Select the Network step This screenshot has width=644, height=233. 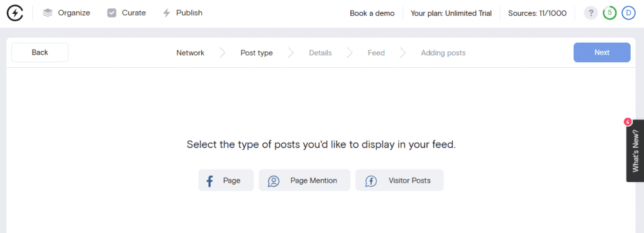(x=190, y=53)
